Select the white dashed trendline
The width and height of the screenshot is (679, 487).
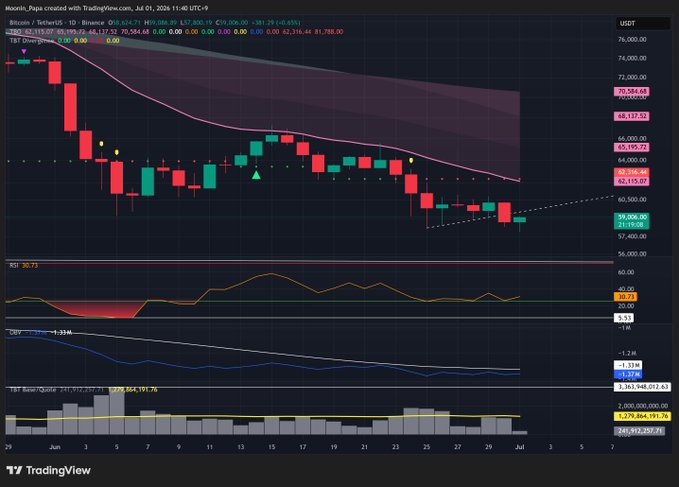pos(520,212)
